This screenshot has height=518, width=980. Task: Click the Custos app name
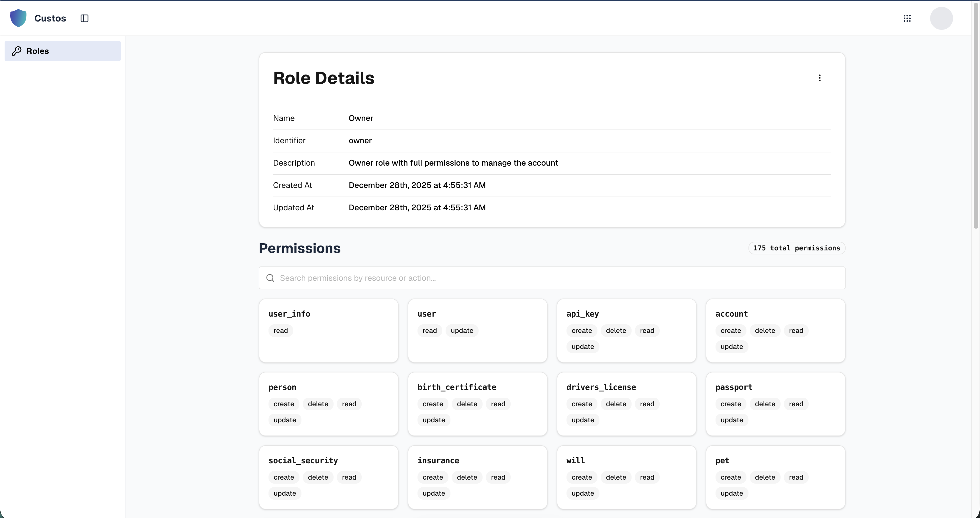pos(50,18)
